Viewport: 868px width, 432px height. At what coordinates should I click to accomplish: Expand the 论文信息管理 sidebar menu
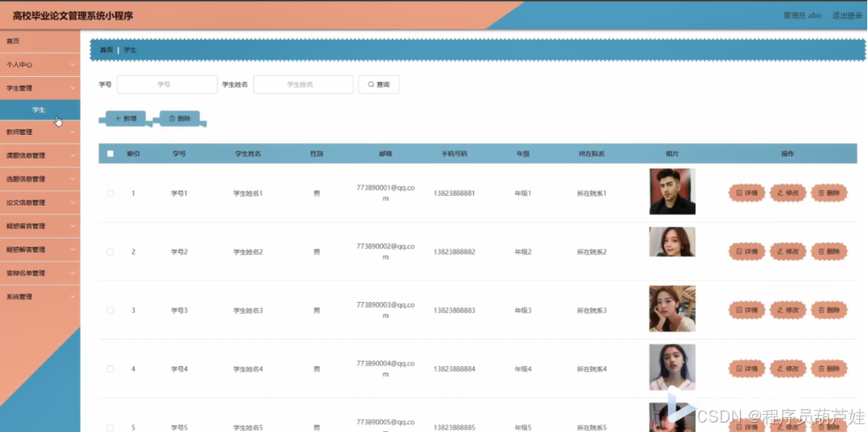pyautogui.click(x=40, y=203)
